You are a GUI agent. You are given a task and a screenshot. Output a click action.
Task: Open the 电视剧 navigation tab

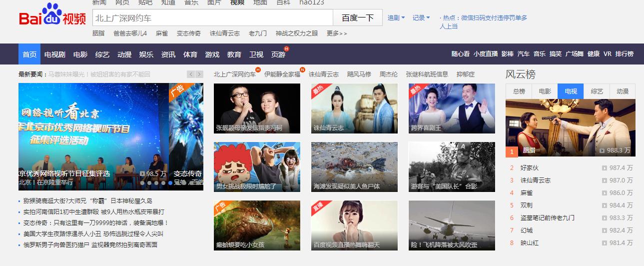pyautogui.click(x=55, y=54)
